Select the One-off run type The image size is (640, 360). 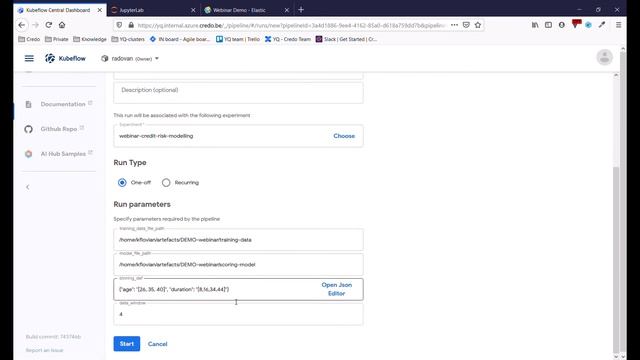(x=122, y=182)
